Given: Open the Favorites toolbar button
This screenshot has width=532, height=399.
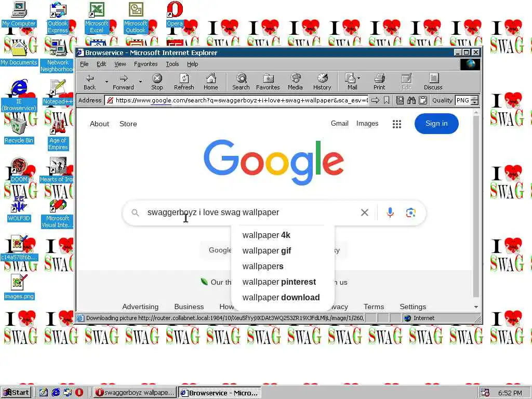Looking at the screenshot, I should (x=268, y=82).
